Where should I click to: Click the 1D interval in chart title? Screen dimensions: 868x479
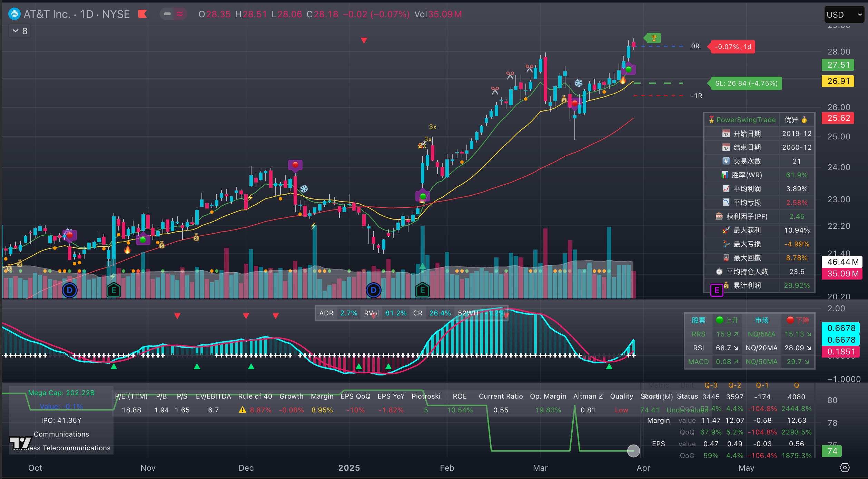tap(87, 14)
